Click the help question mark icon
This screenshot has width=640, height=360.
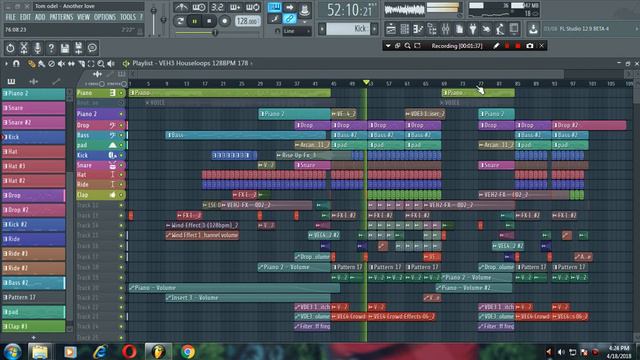(51, 48)
